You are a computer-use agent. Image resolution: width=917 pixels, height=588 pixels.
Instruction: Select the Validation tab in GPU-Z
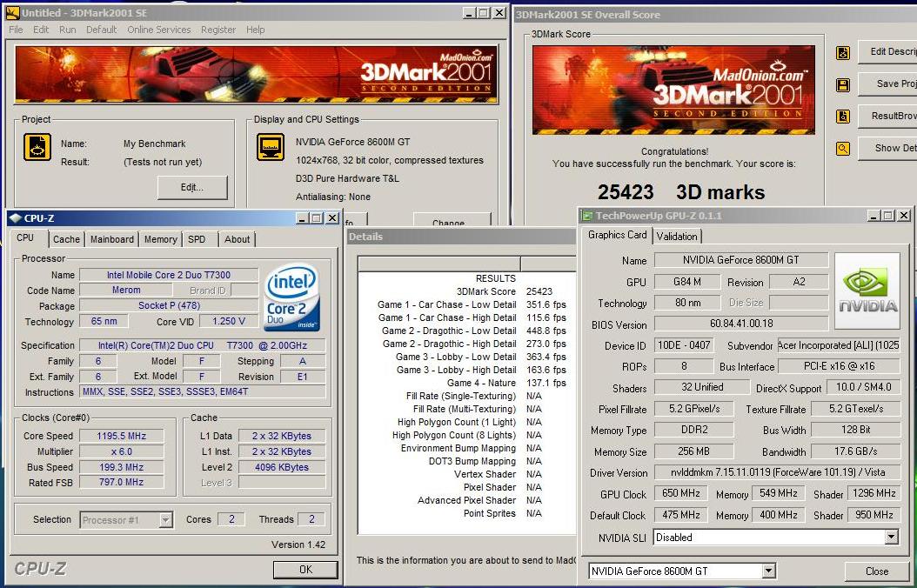tap(677, 236)
